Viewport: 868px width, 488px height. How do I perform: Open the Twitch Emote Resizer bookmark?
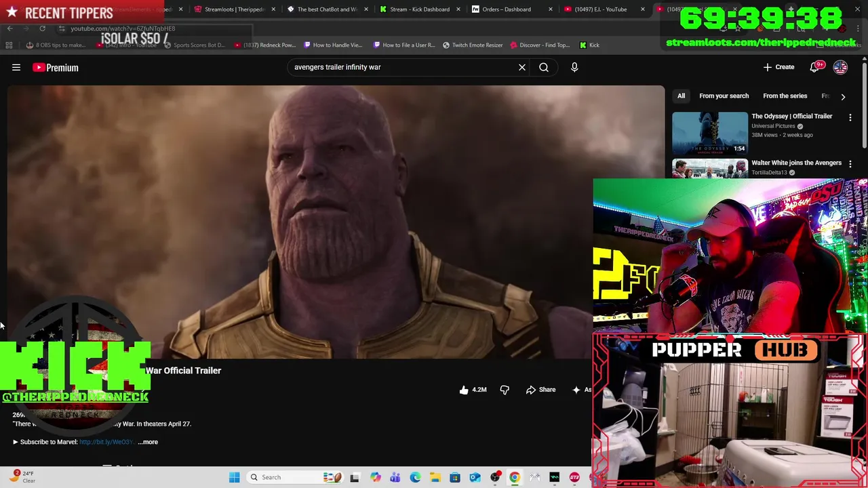473,45
